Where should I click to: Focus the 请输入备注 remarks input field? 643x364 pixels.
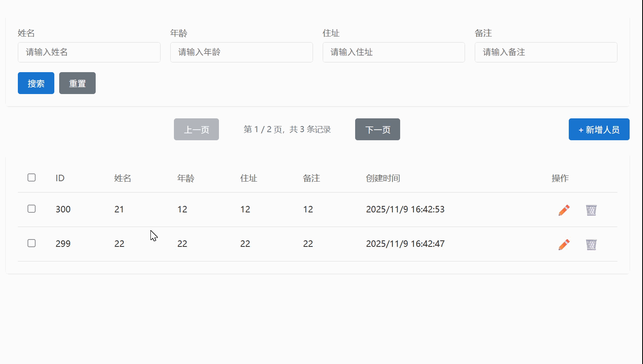coord(546,52)
